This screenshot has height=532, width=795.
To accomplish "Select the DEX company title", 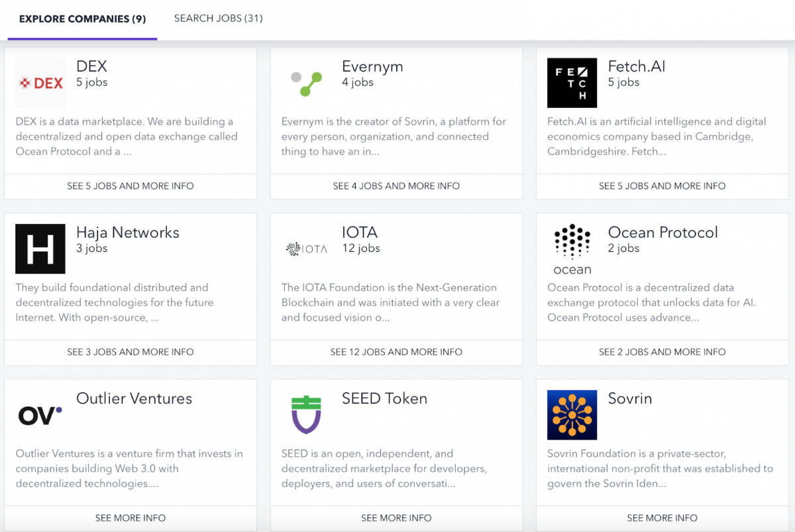I will click(x=91, y=66).
